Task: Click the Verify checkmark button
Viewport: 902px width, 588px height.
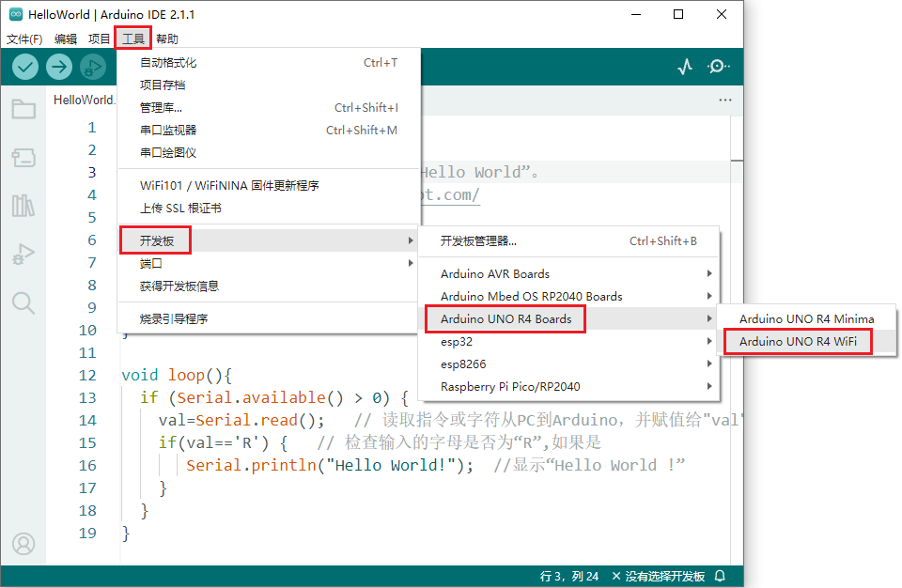Action: pos(24,67)
